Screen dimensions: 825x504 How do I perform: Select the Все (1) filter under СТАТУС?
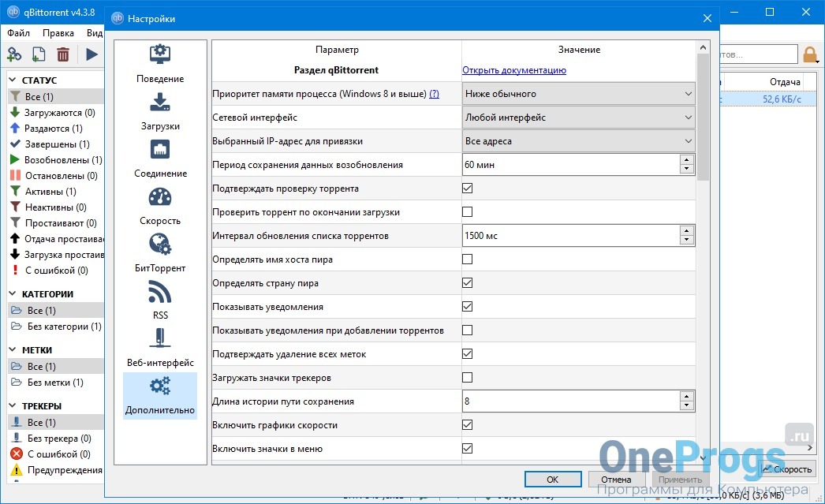56,96
